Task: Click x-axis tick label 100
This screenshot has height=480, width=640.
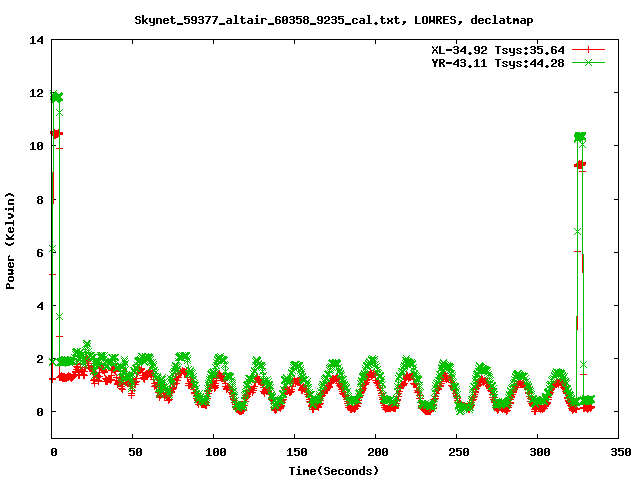Action: (216, 452)
